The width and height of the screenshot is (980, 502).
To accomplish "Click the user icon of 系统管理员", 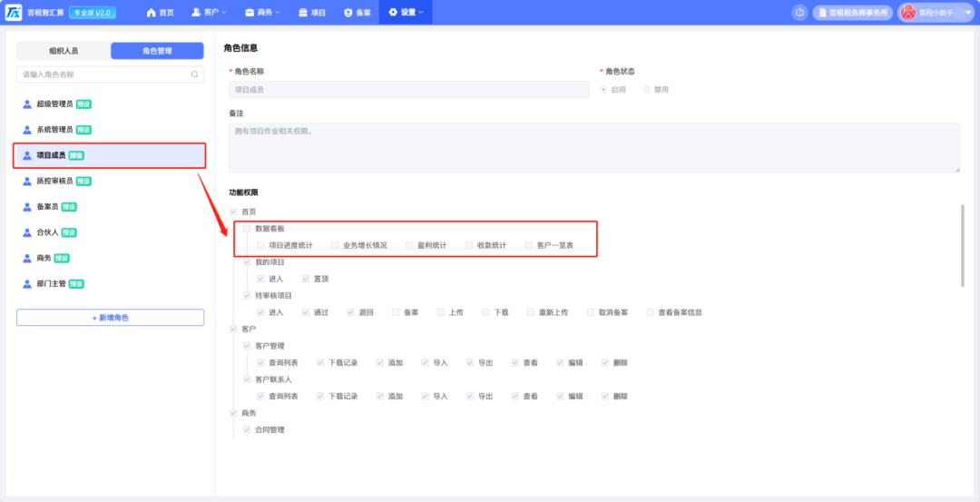I will pyautogui.click(x=27, y=130).
